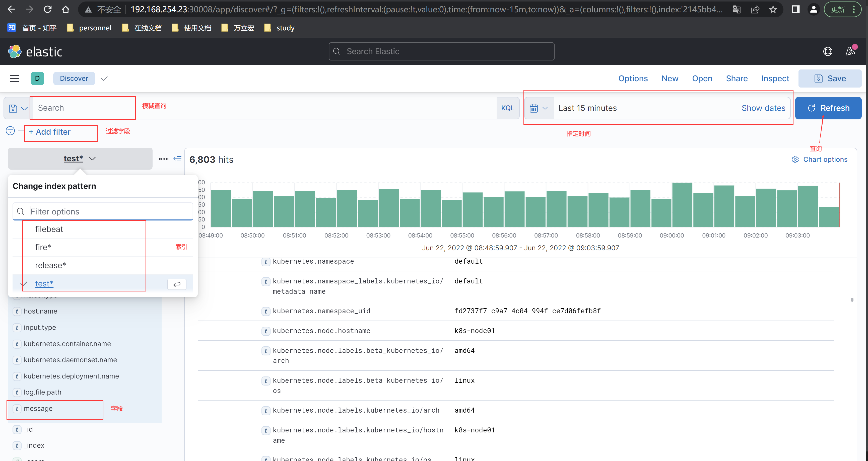Viewport: 868px width, 461px height.
Task: Click the Refresh button
Action: pos(828,108)
